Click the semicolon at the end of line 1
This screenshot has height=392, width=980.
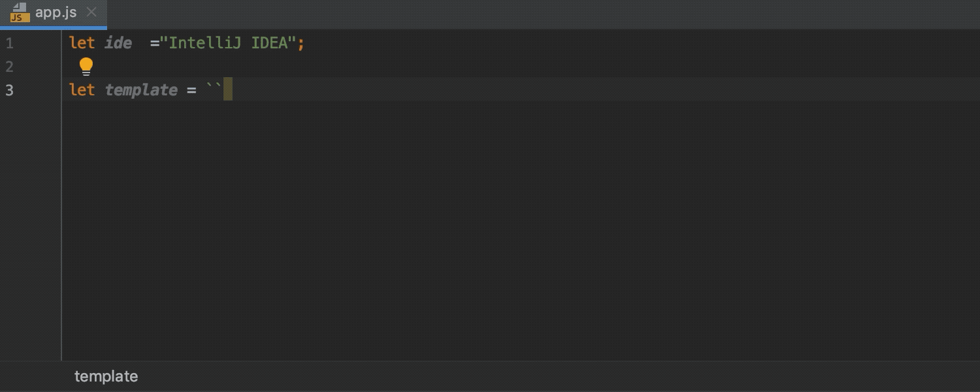pos(301,42)
